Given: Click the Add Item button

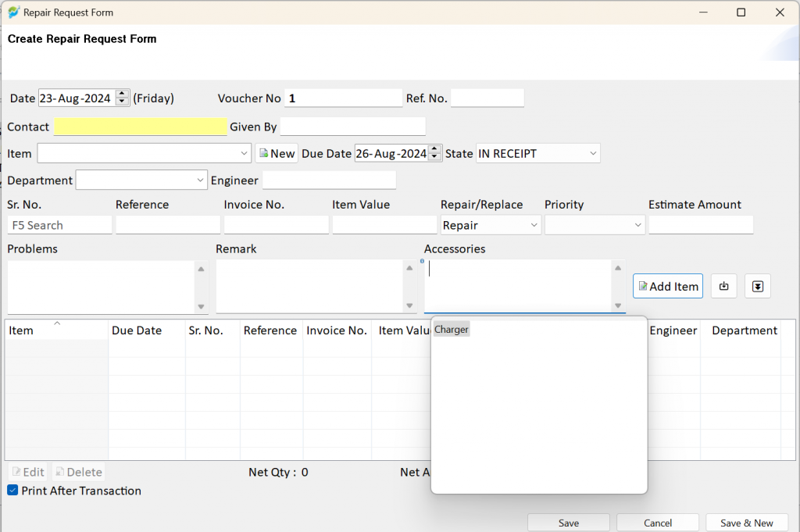Looking at the screenshot, I should tap(668, 286).
